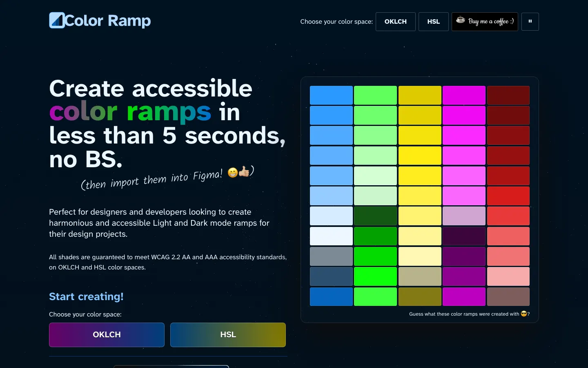The image size is (588, 368).
Task: Click the Color Ramp logo icon
Action: [57, 20]
